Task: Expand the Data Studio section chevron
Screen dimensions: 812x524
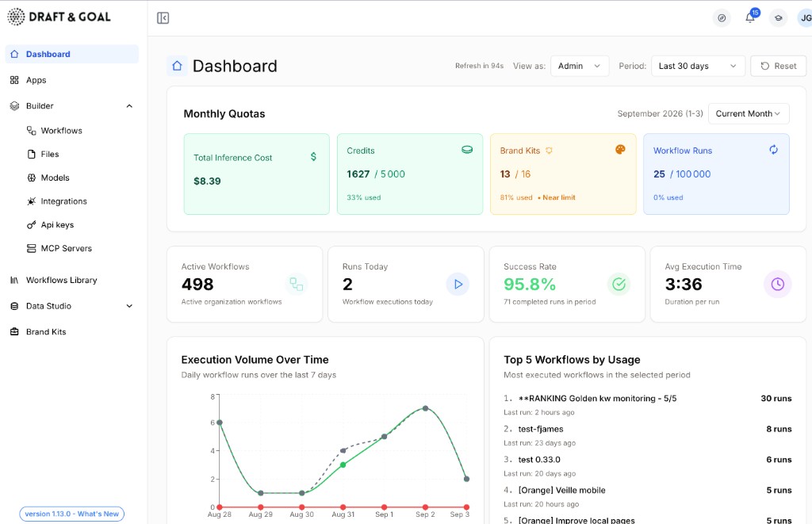Action: [x=129, y=306]
